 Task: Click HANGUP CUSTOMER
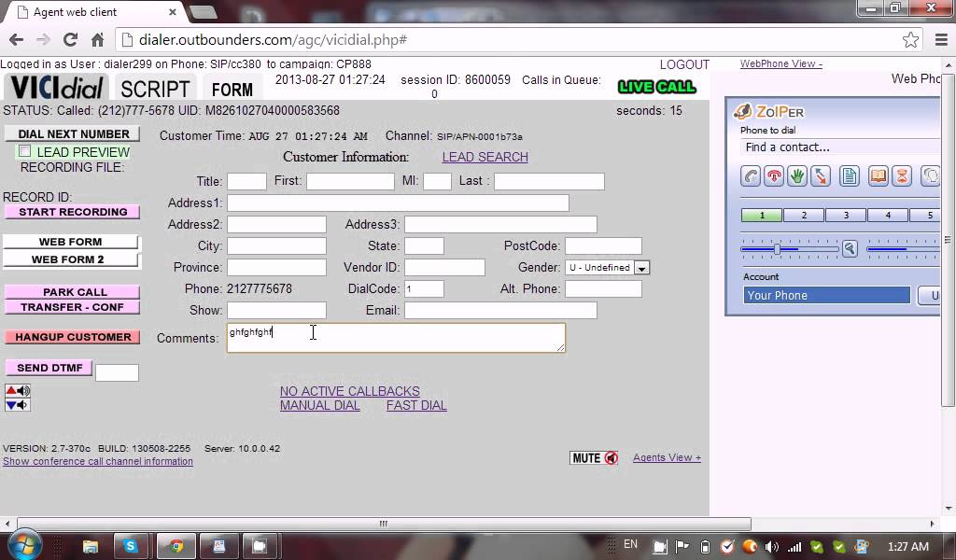[73, 337]
